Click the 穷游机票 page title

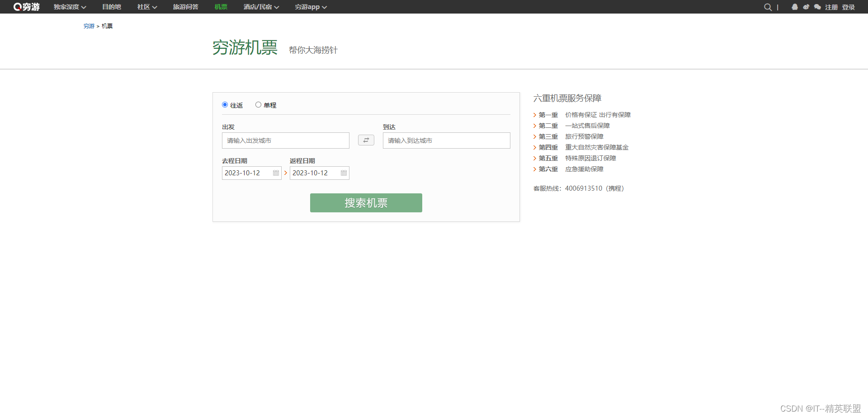coord(245,47)
